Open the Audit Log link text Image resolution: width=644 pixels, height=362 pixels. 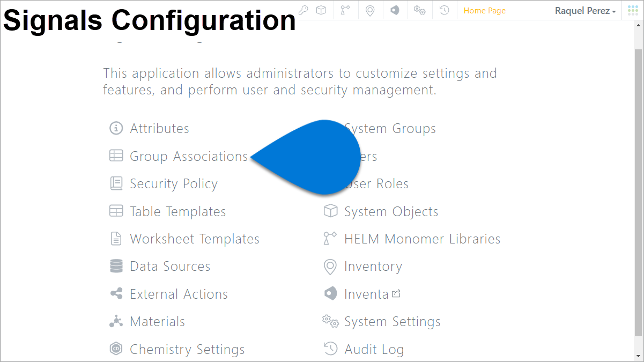click(x=374, y=350)
